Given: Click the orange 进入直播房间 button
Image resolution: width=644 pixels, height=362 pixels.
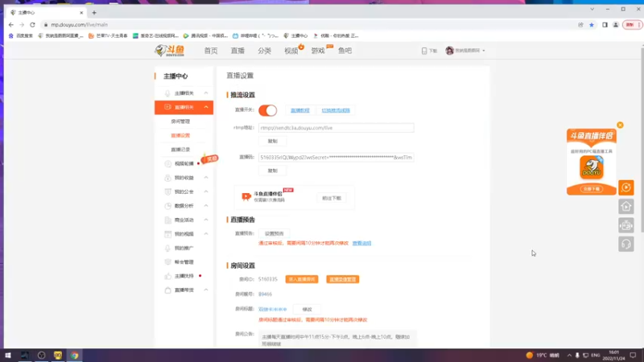Looking at the screenshot, I should (x=302, y=279).
